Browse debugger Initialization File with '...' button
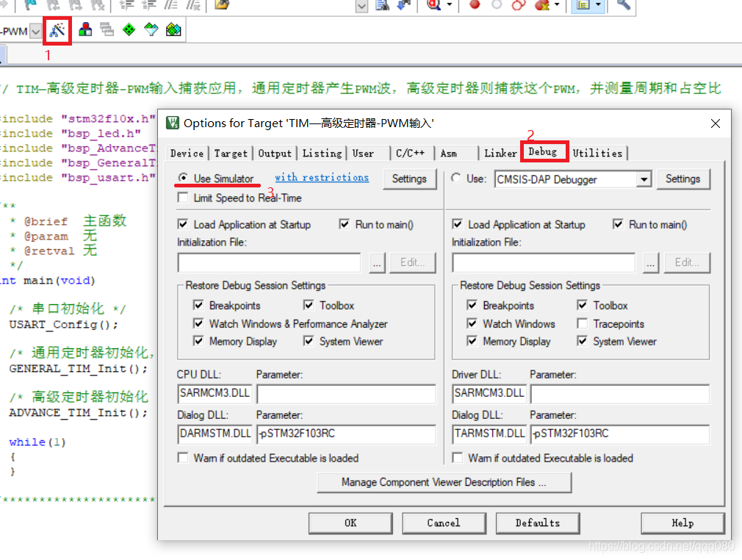Screen dimensions: 742x560 [x=651, y=262]
